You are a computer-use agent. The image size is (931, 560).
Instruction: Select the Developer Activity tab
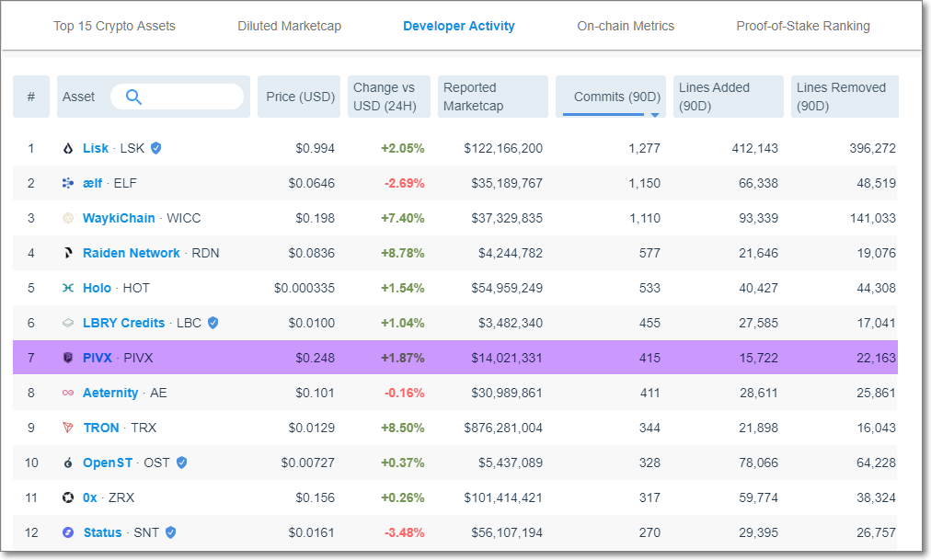coord(459,26)
